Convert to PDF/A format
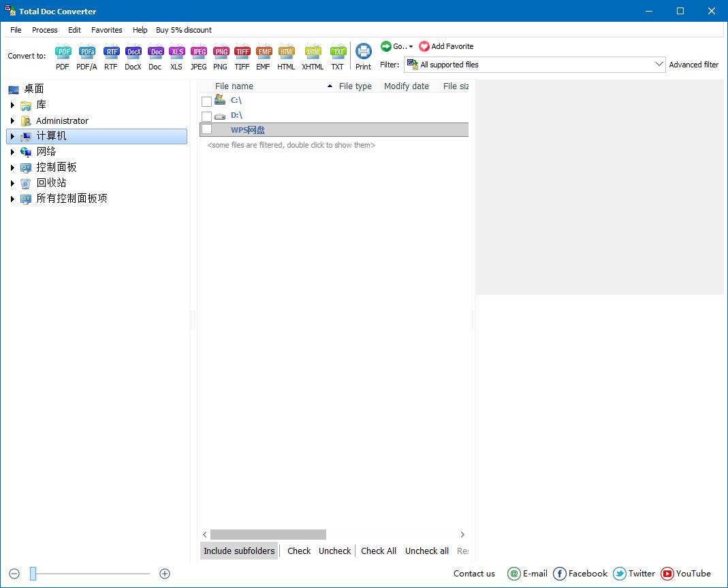This screenshot has width=728, height=588. coord(86,56)
